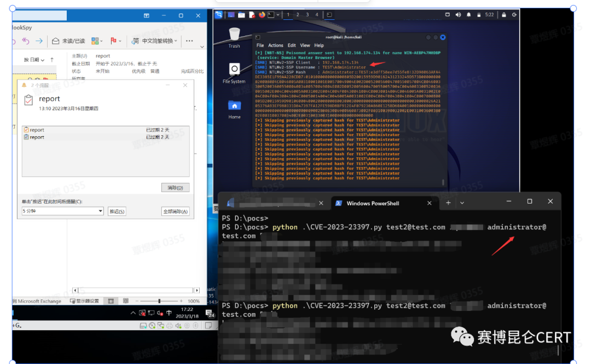Screen dimensions: 591x364
Task: Click the 全部消除(A) dismiss all button
Action: pos(175,211)
